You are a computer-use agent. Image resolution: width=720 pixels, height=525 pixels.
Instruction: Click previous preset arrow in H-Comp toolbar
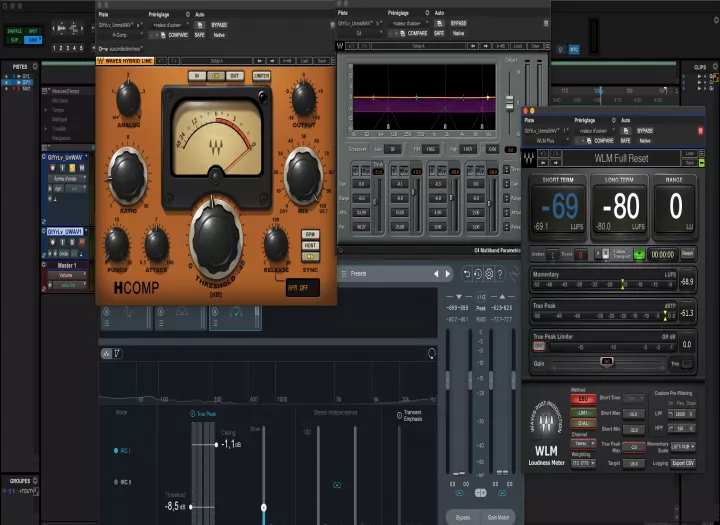point(259,61)
